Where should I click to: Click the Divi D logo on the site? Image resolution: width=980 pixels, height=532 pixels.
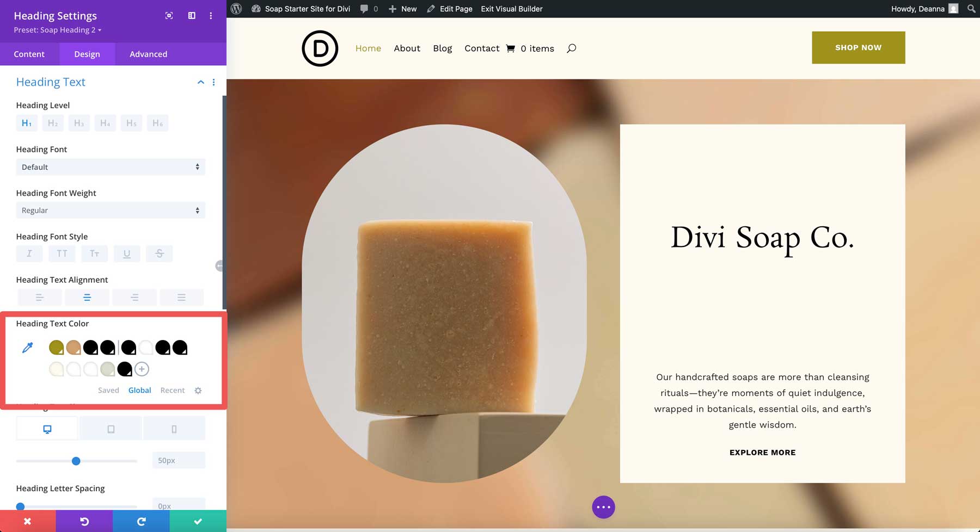[320, 48]
